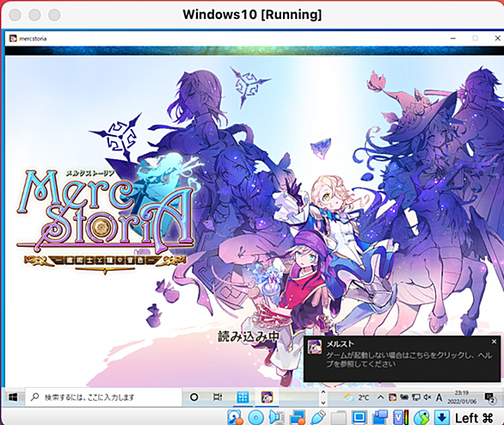Open Task View on the taskbar
The width and height of the screenshot is (504, 425).
pyautogui.click(x=218, y=397)
